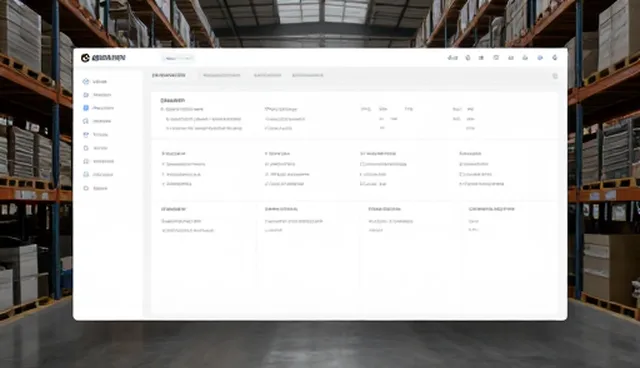The width and height of the screenshot is (640, 368).
Task: Click the rightmost icon in top toolbar
Action: 555,58
